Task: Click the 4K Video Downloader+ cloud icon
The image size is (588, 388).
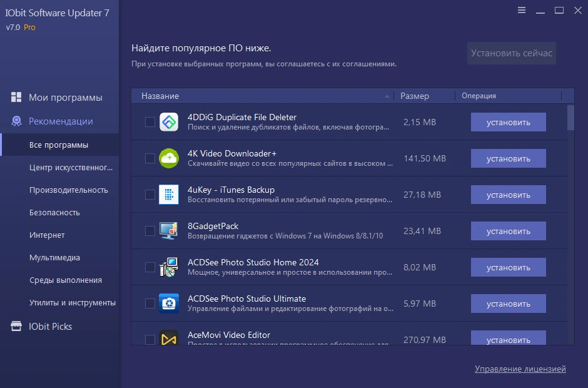Action: tap(169, 158)
